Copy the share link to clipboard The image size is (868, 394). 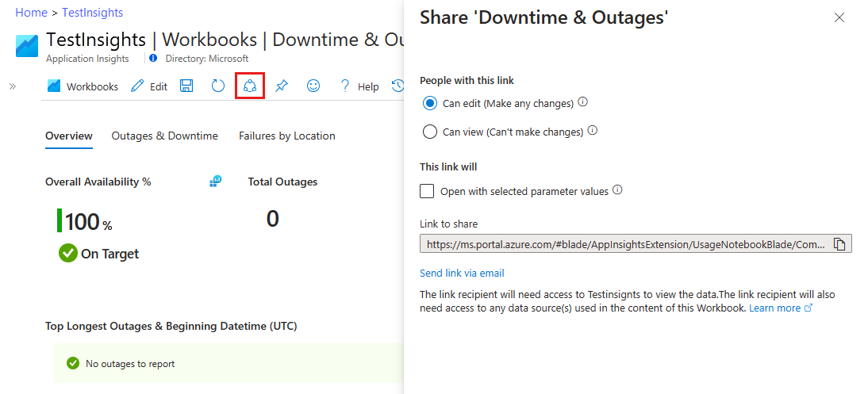click(x=840, y=244)
